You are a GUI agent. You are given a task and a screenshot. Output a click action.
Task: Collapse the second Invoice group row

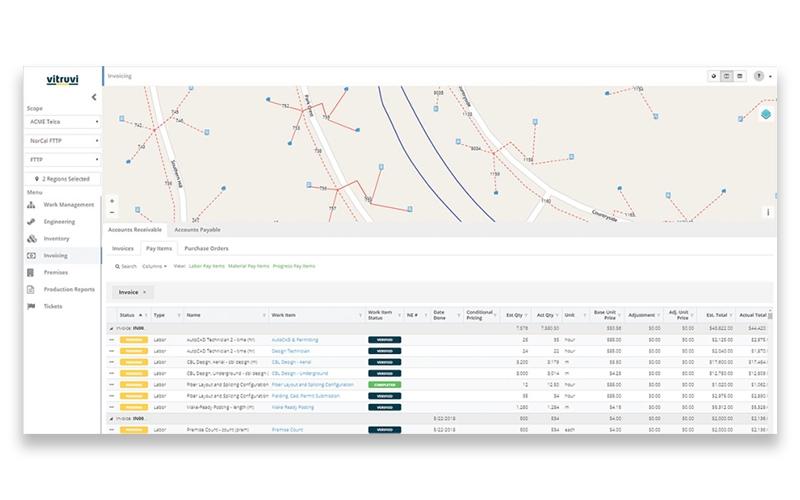tap(111, 419)
